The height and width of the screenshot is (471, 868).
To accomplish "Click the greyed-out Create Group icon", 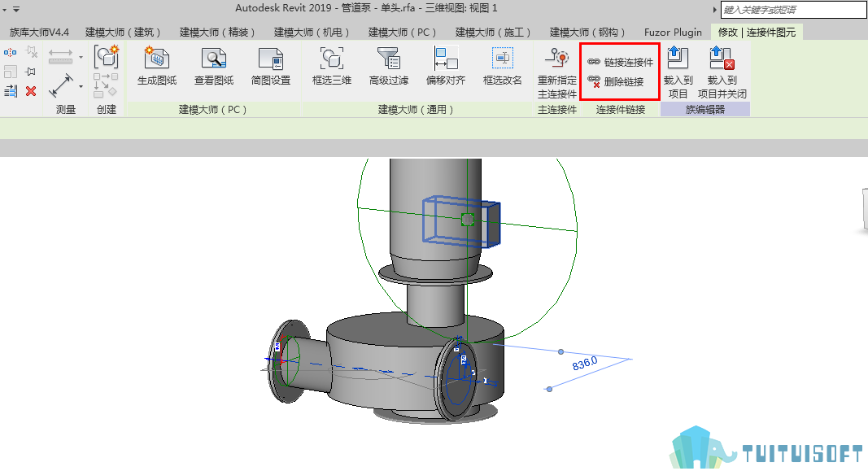I will 106,85.
